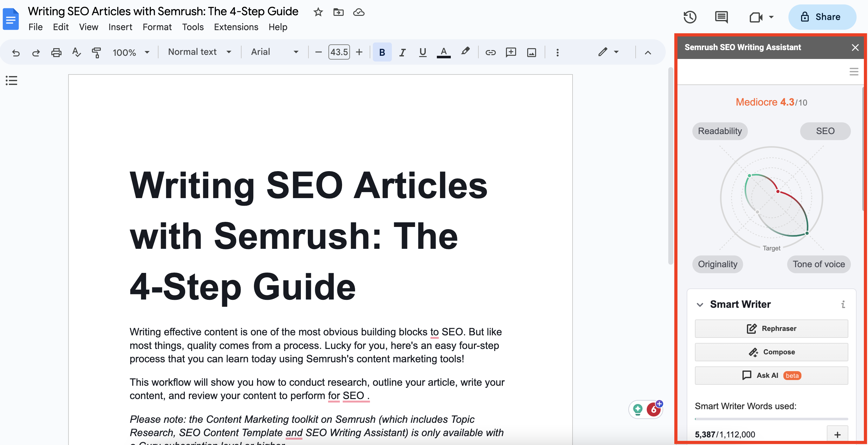Screen dimensions: 868x445
Task: Hide the menus with collapse arrow
Action: [x=648, y=53]
